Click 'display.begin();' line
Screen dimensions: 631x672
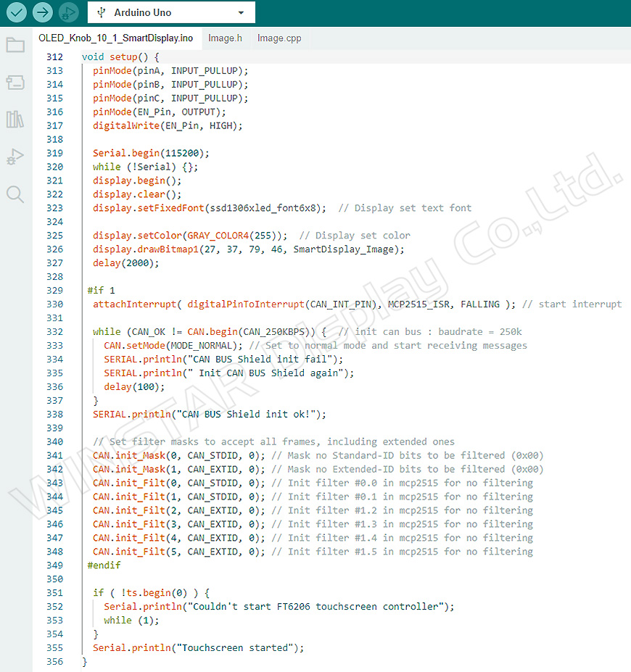click(137, 181)
